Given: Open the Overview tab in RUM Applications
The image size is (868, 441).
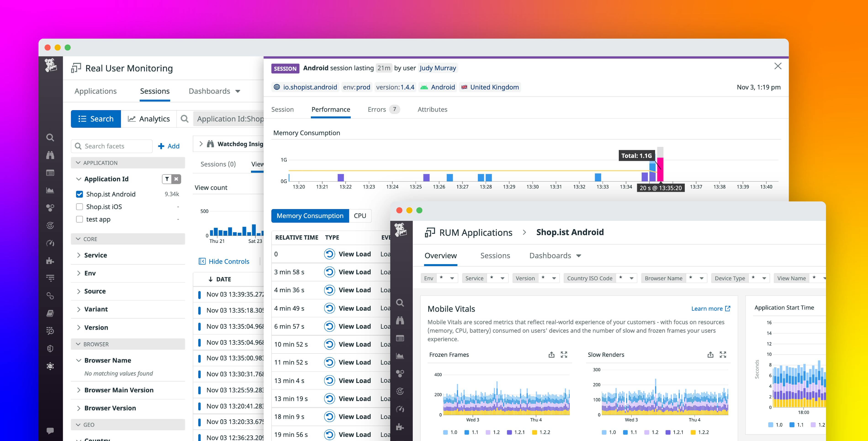Looking at the screenshot, I should (441, 255).
